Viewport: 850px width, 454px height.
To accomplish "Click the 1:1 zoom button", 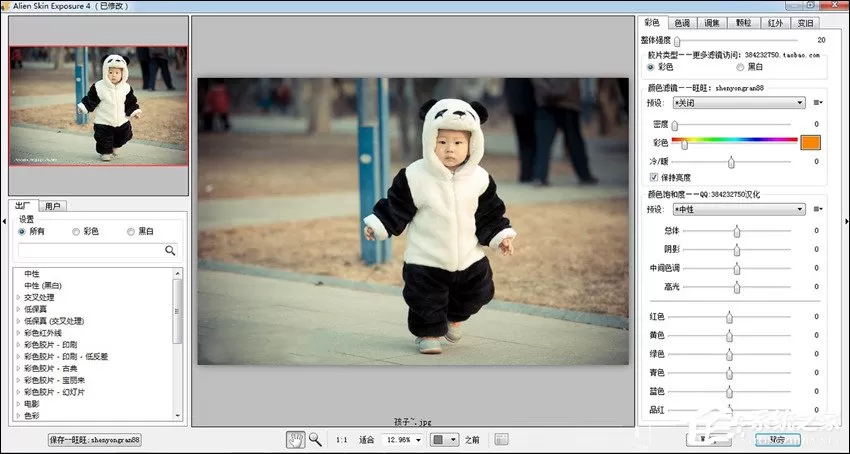I will (342, 440).
